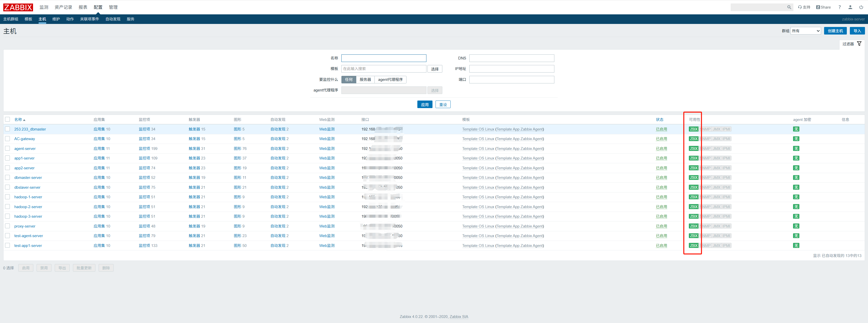
Task: Click the Zabbix logo
Action: click(18, 7)
